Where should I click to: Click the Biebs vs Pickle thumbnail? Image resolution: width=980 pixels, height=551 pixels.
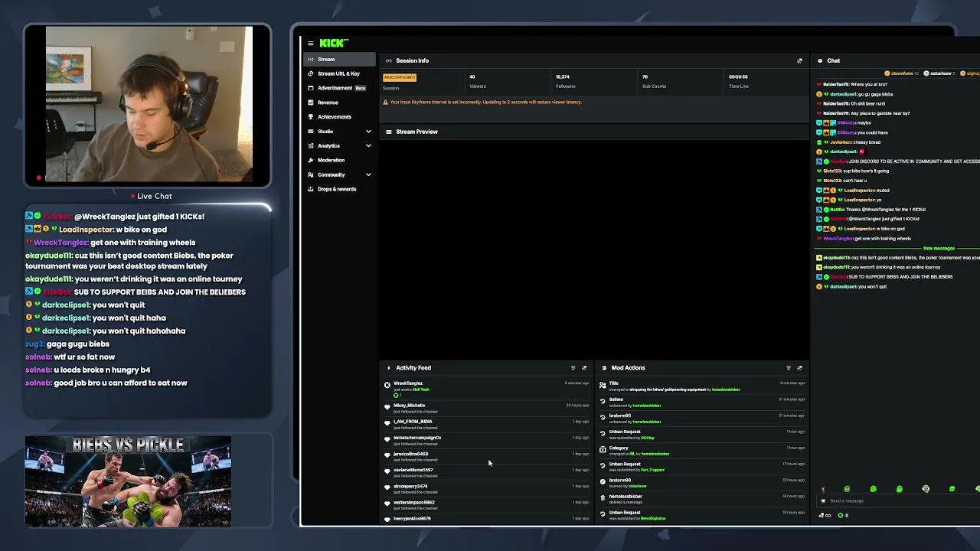[128, 481]
